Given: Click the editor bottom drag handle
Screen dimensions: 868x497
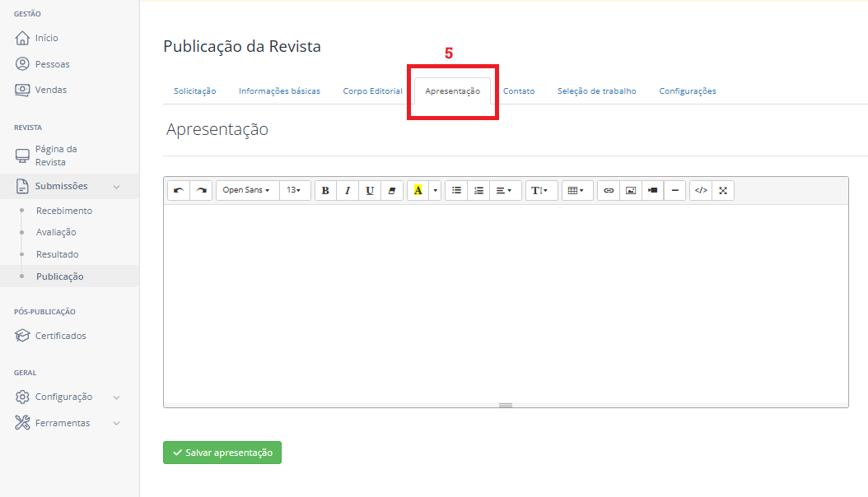Looking at the screenshot, I should (506, 405).
